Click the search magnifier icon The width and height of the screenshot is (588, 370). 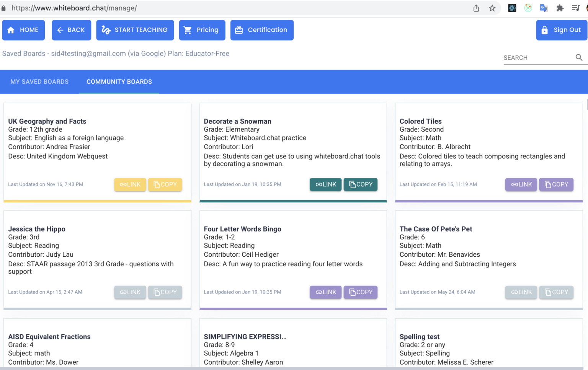coord(579,57)
